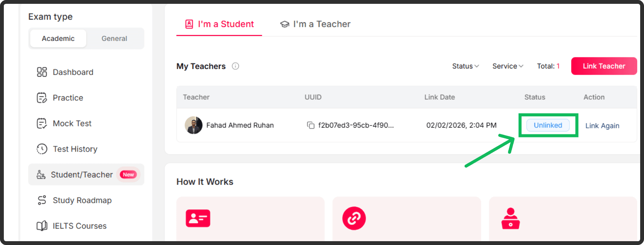The height and width of the screenshot is (245, 644).
Task: Click Link Again for Fahad Ahmed Ruhan
Action: (x=602, y=126)
